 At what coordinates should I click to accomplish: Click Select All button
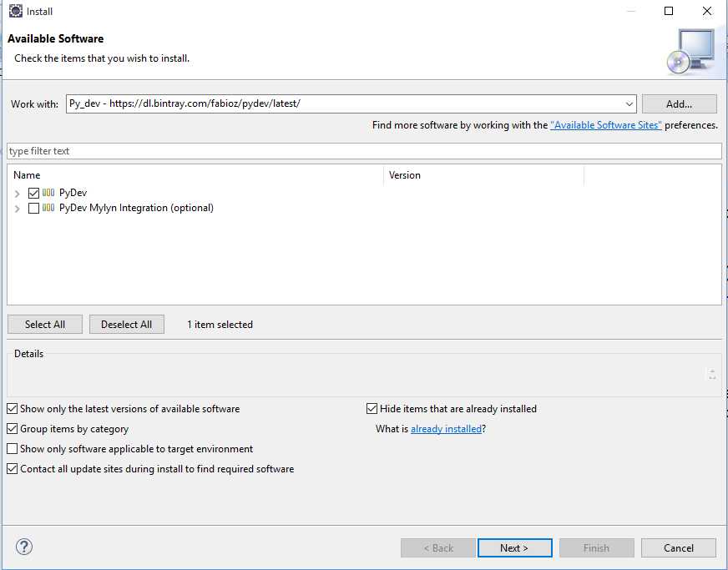tap(45, 325)
